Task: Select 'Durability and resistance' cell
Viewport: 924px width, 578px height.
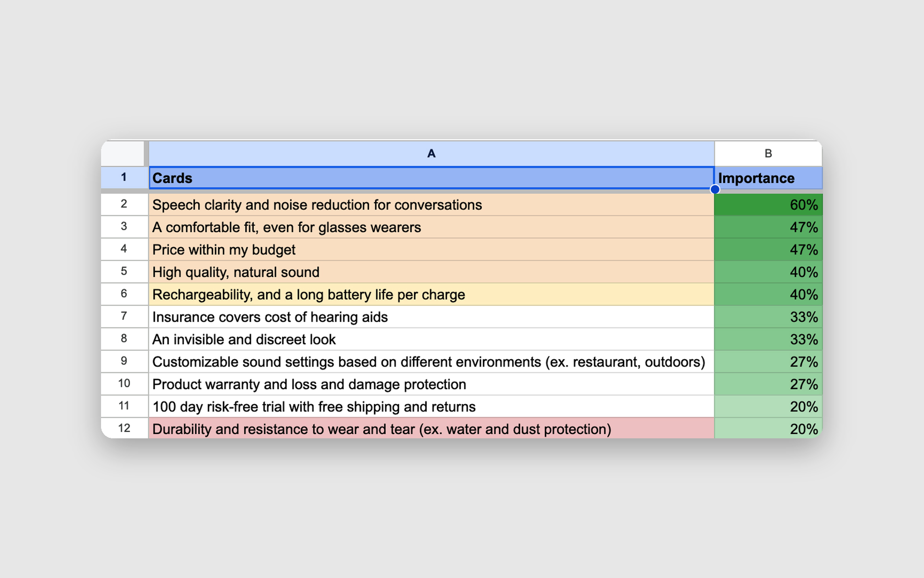Action: pos(432,428)
